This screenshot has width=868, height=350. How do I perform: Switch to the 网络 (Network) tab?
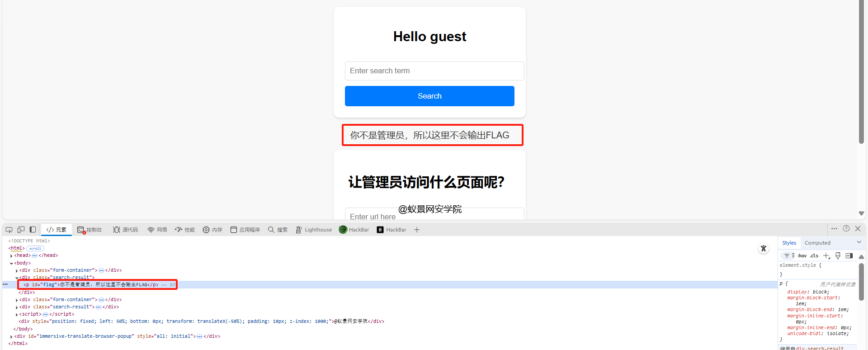point(157,230)
